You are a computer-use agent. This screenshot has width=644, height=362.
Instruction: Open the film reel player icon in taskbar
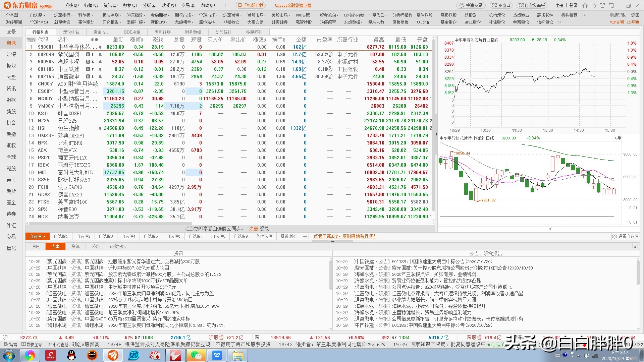[x=134, y=355]
